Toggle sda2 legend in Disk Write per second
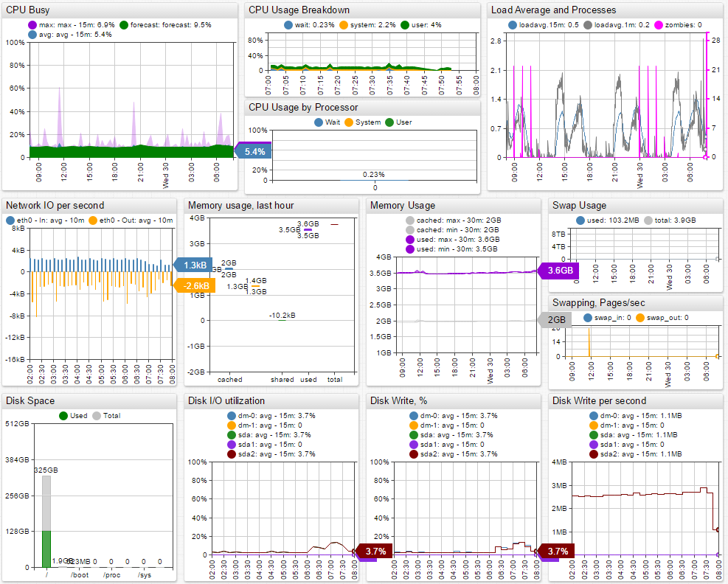This screenshot has height=584, width=728. point(593,454)
